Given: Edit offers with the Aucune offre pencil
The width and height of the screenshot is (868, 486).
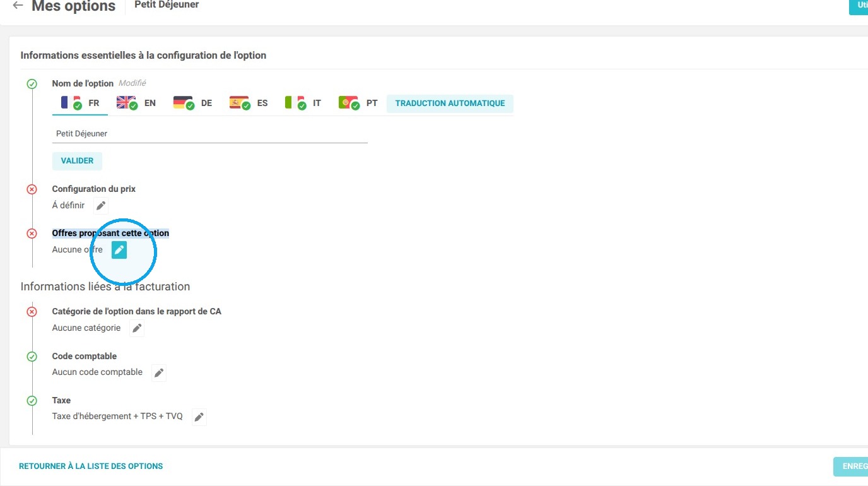Looking at the screenshot, I should tap(119, 250).
